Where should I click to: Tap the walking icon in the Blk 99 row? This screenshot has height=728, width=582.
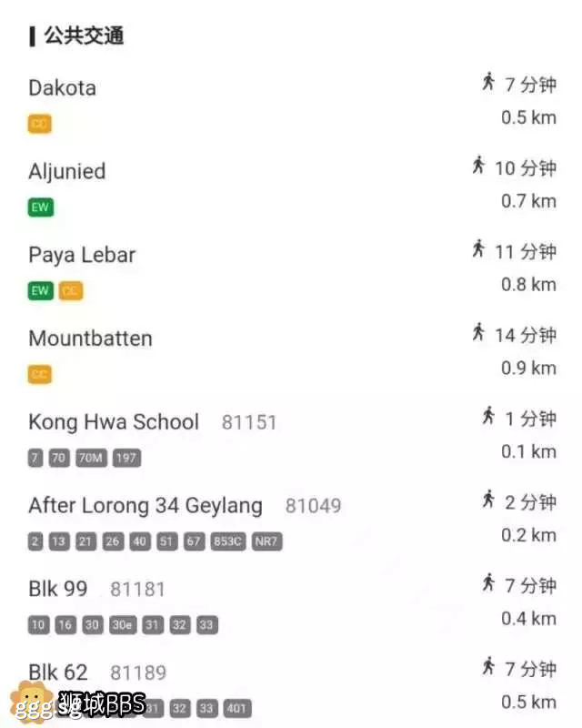(x=488, y=583)
